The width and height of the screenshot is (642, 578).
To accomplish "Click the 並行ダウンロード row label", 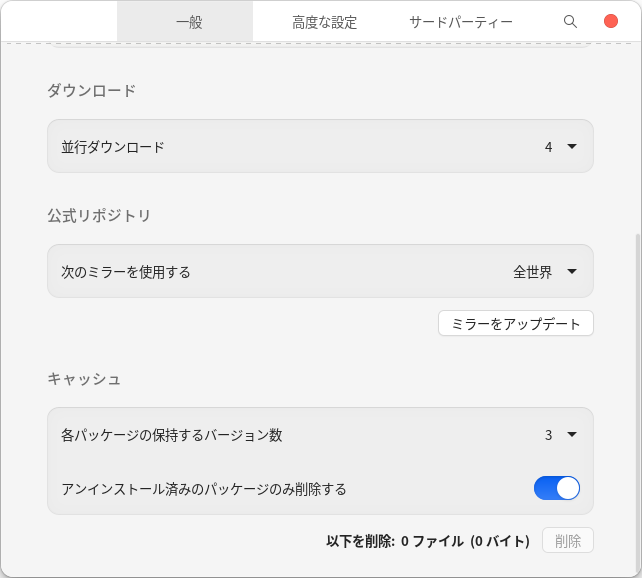I will [x=113, y=147].
